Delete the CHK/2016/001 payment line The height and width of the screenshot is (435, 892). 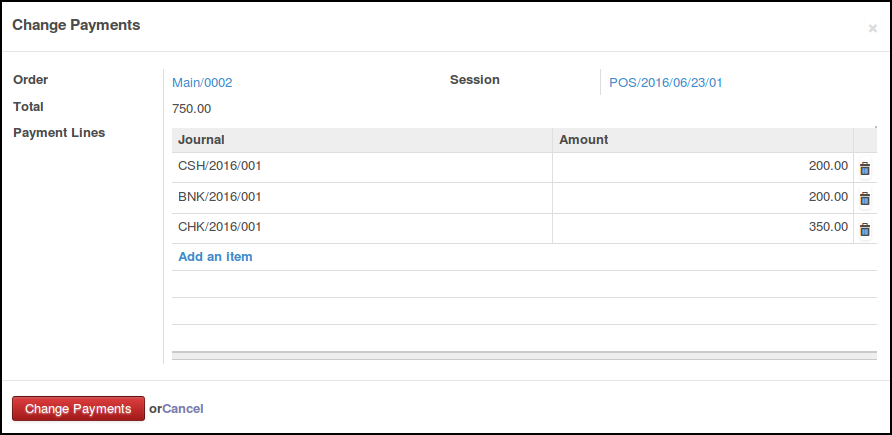click(865, 229)
